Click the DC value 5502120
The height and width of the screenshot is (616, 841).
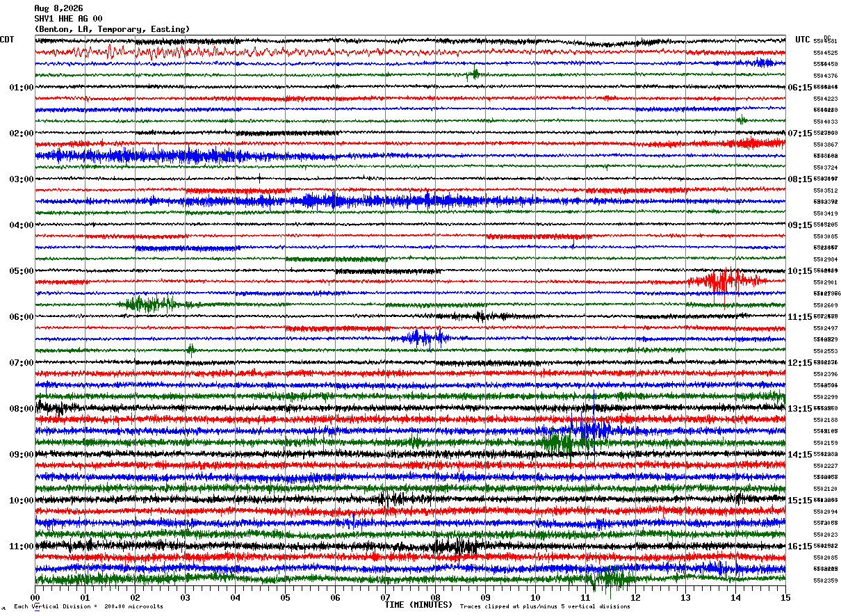[x=825, y=489]
